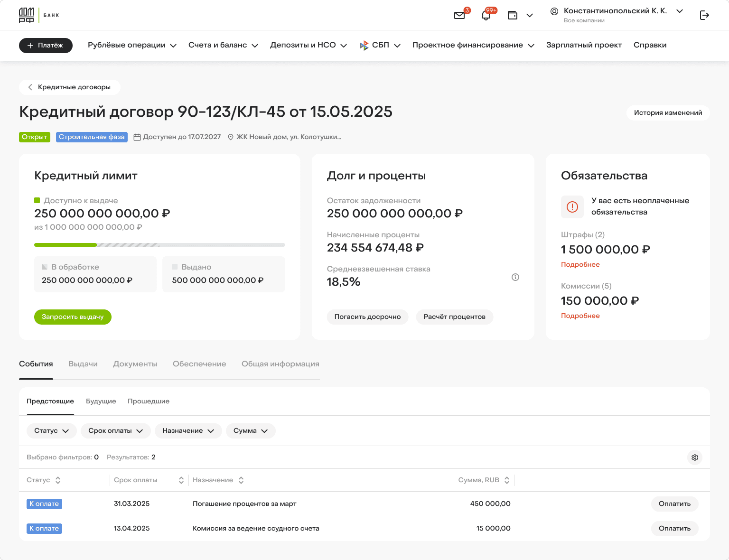
Task: Click the address ЖК Новый дом text
Action: click(289, 137)
